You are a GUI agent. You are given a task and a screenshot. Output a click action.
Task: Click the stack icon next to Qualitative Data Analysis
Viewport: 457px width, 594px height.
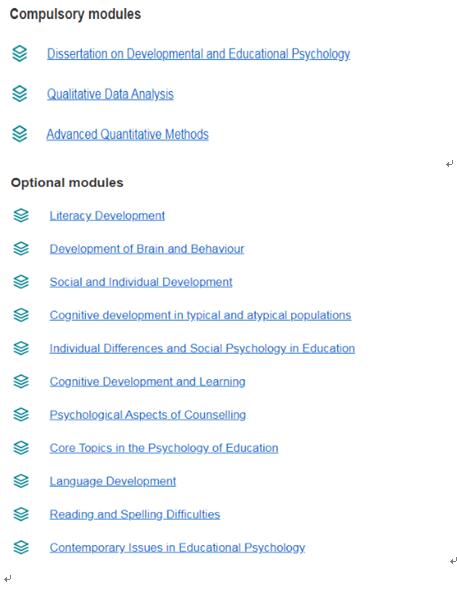point(20,94)
